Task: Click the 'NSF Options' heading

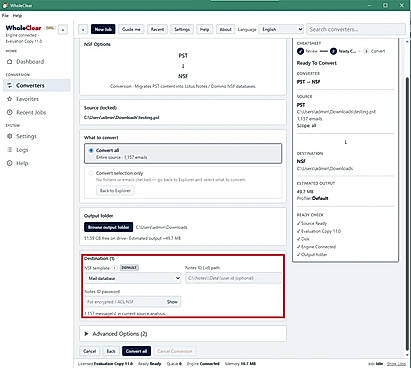Action: tap(97, 44)
